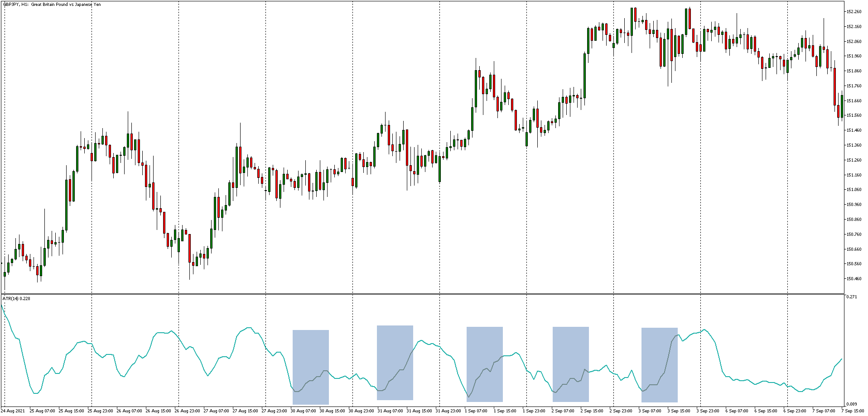The width and height of the screenshot is (868, 416).
Task: Click the 26 Aug 23:00 time label
Action: (187, 411)
